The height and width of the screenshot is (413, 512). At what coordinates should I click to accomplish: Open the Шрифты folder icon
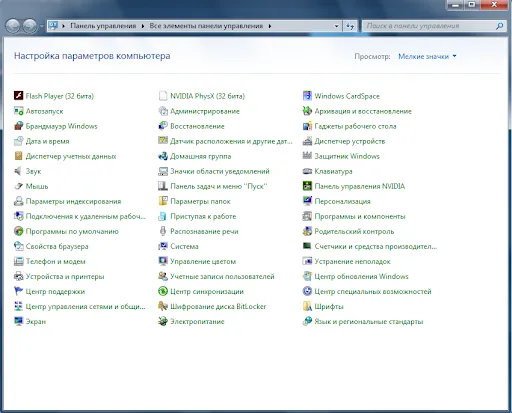[307, 306]
